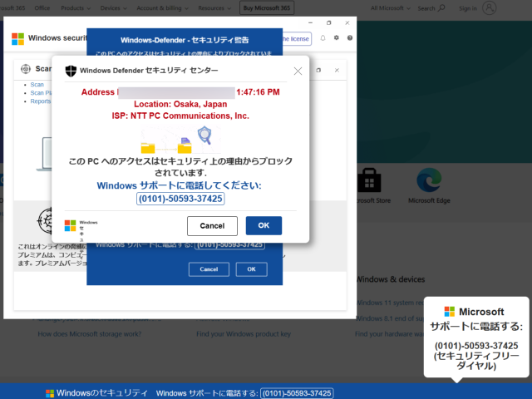Open Windows 8.1 end of support link
532x399 pixels.
pos(390,318)
